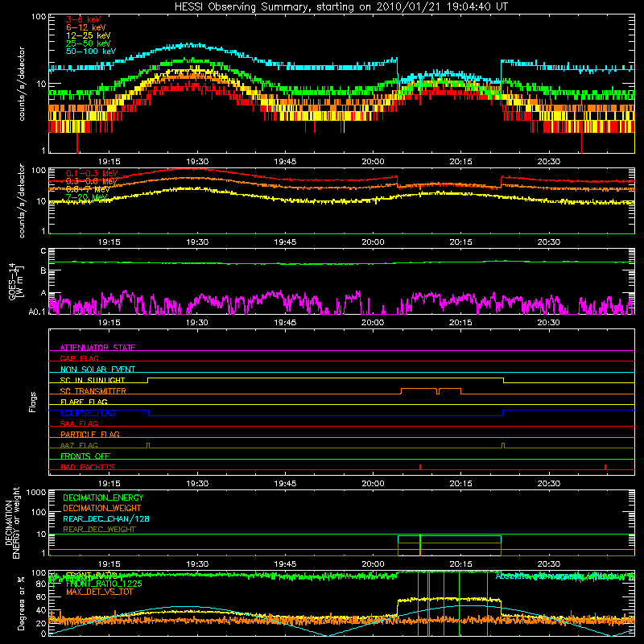Click the first BAD_PACKETS red spike after 20:00
The image size is (644, 644).
coord(420,467)
